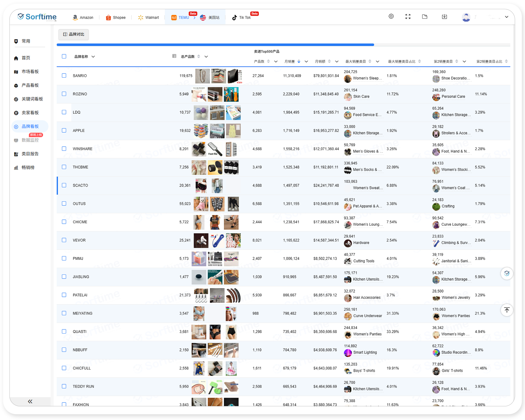Open the 月销量 filter dropdown arrow

click(306, 62)
